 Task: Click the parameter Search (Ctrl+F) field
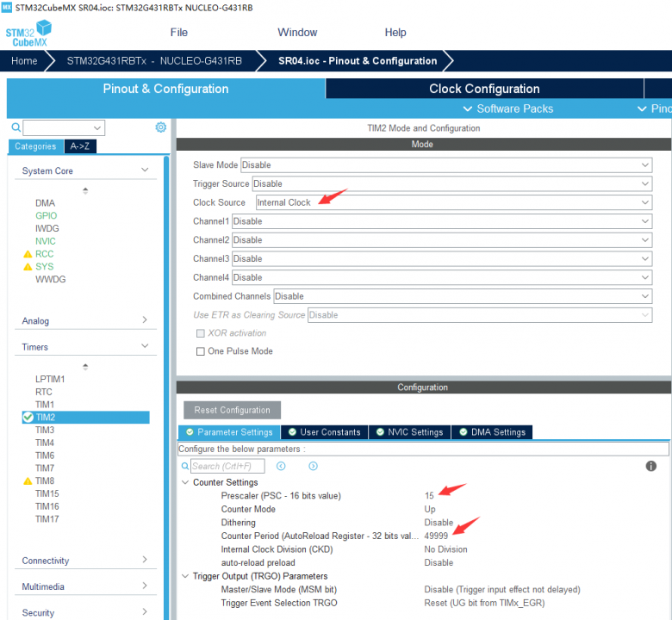227,466
